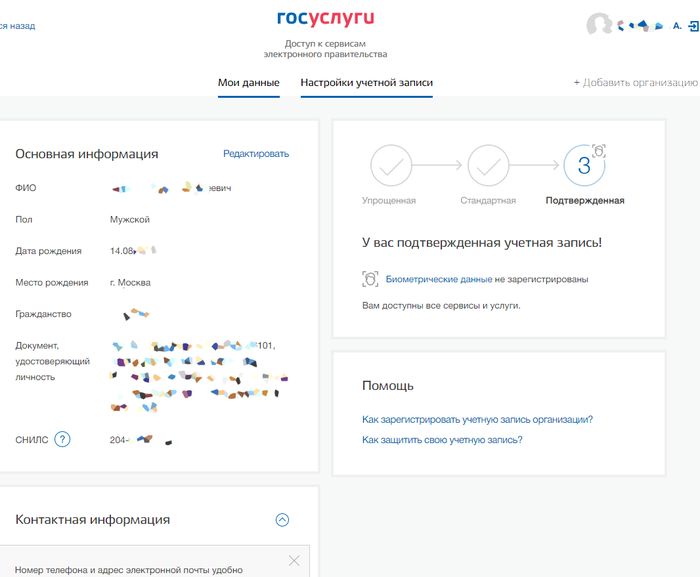This screenshot has width=700, height=577.
Task: Close the phone and email hint box
Action: coord(293,560)
